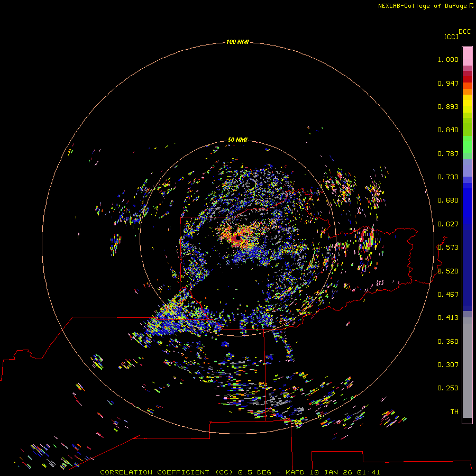Click the DCC label above the color scale
This screenshot has width=476, height=476.
[464, 32]
